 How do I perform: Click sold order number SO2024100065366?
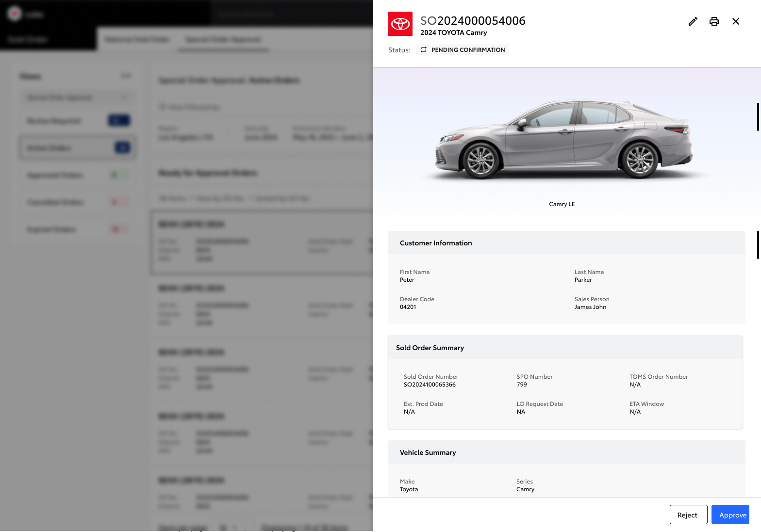coord(430,385)
